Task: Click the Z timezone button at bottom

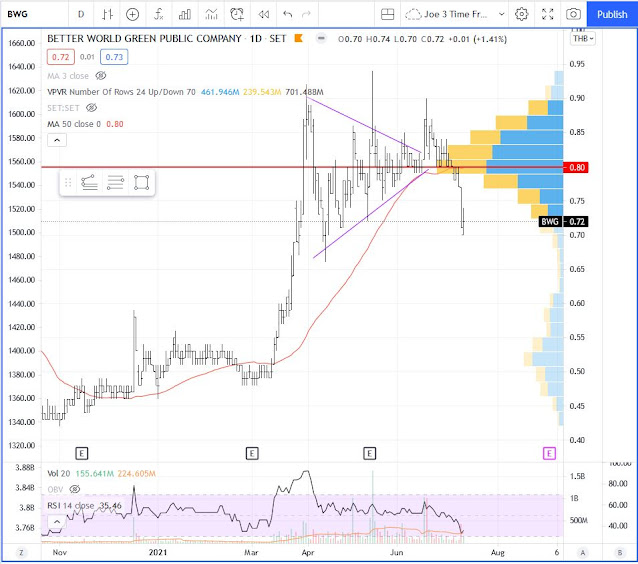Action: 21,553
